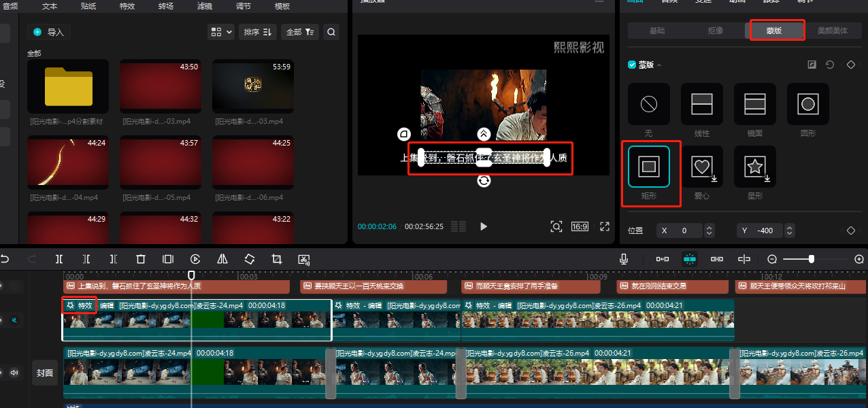The image size is (868, 408).
Task: Play the preview video
Action: click(484, 226)
